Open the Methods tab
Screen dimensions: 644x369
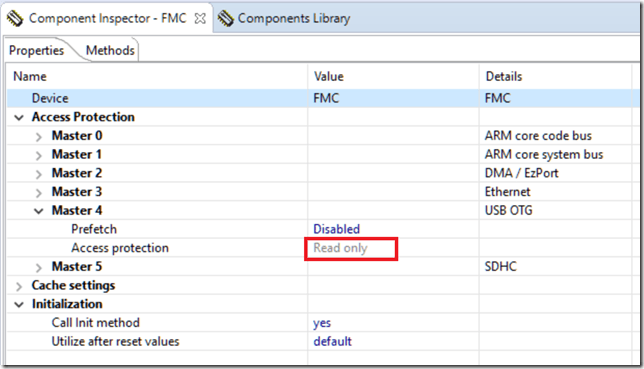110,51
